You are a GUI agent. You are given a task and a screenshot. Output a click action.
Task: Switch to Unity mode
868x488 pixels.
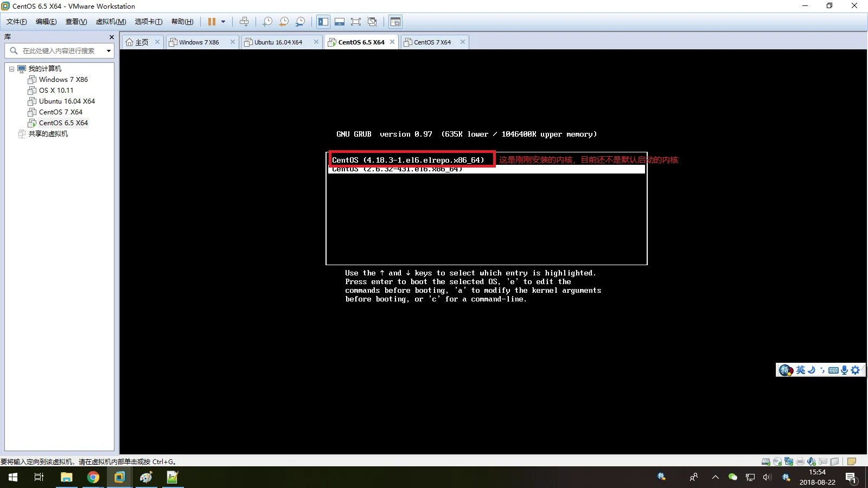[372, 22]
